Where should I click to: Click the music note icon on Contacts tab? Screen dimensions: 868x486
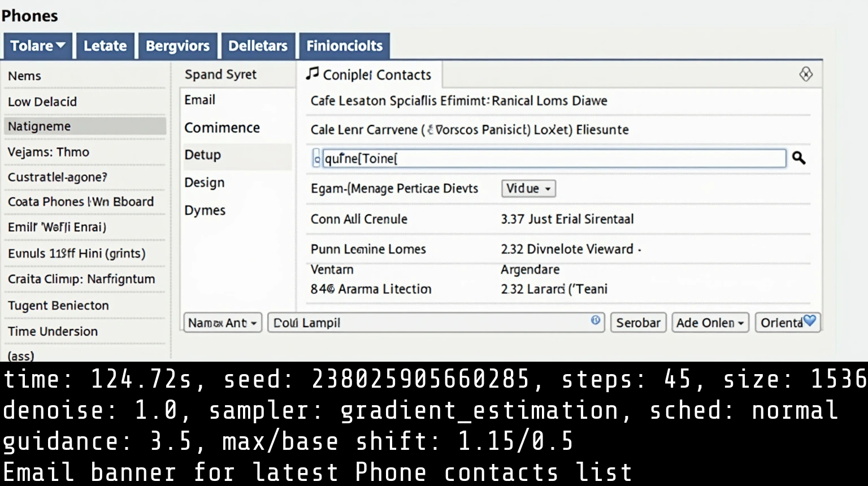click(312, 74)
